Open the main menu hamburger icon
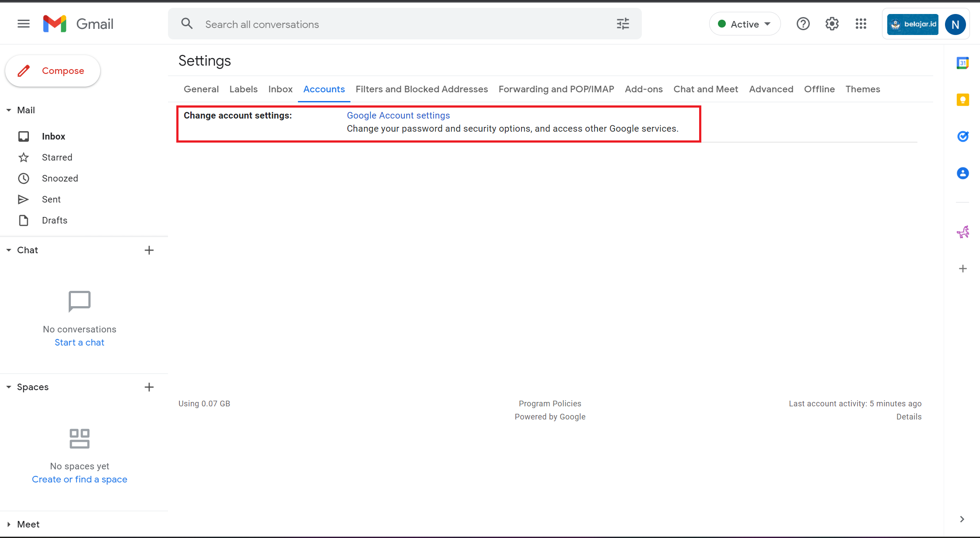Viewport: 980px width, 538px height. point(24,24)
